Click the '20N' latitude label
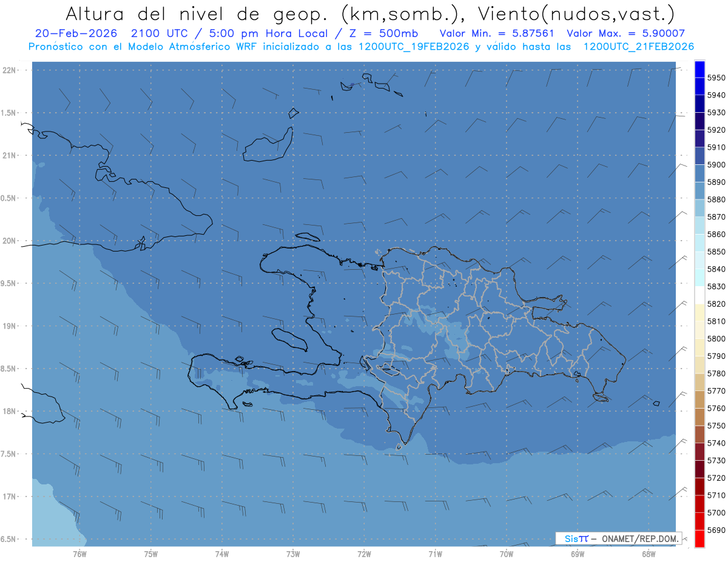The height and width of the screenshot is (562, 728). tap(10, 241)
